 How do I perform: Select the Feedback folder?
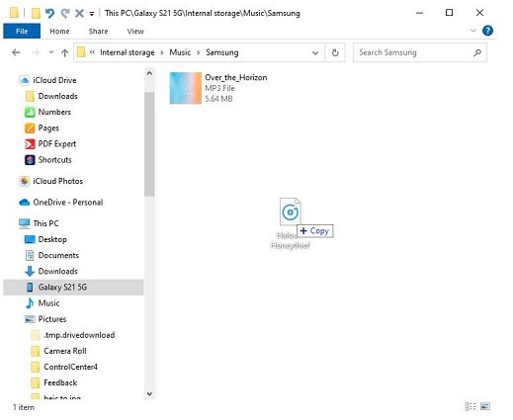pyautogui.click(x=60, y=382)
